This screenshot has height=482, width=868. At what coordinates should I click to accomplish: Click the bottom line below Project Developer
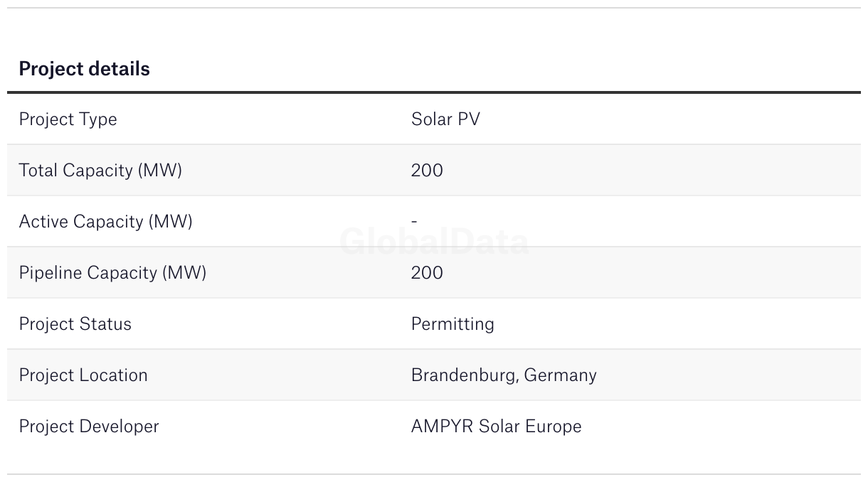tap(434, 474)
